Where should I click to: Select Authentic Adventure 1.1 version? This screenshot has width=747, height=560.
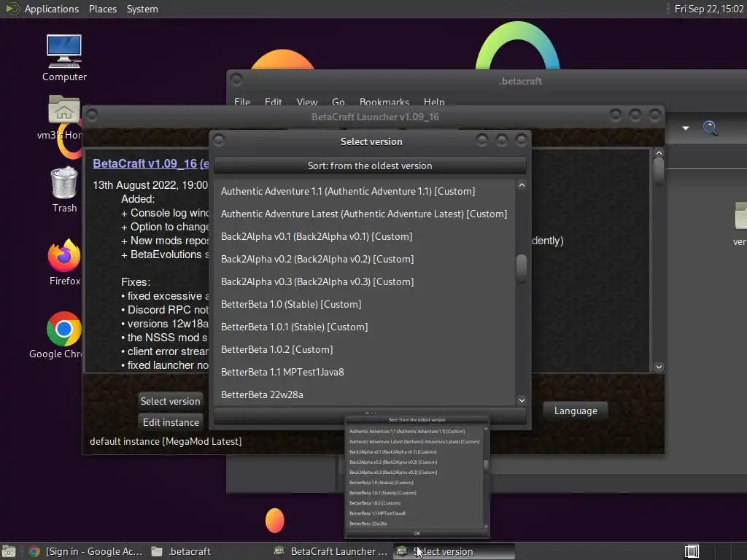(365, 192)
